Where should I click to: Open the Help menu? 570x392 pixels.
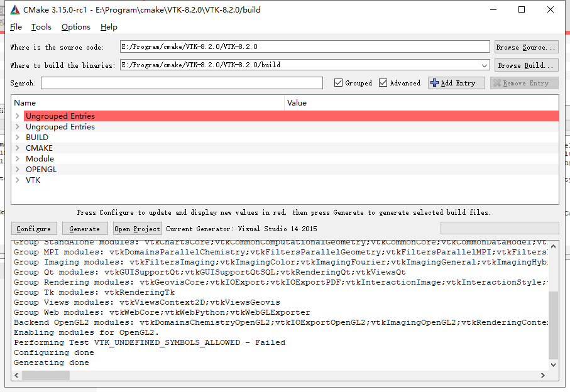tap(109, 27)
